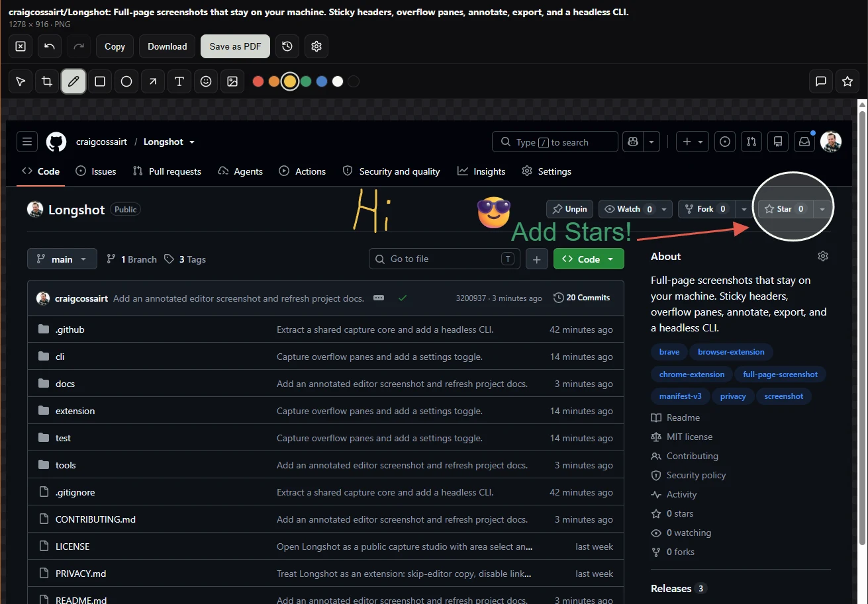Open the Pull requests tab
The image size is (868, 604).
click(167, 171)
